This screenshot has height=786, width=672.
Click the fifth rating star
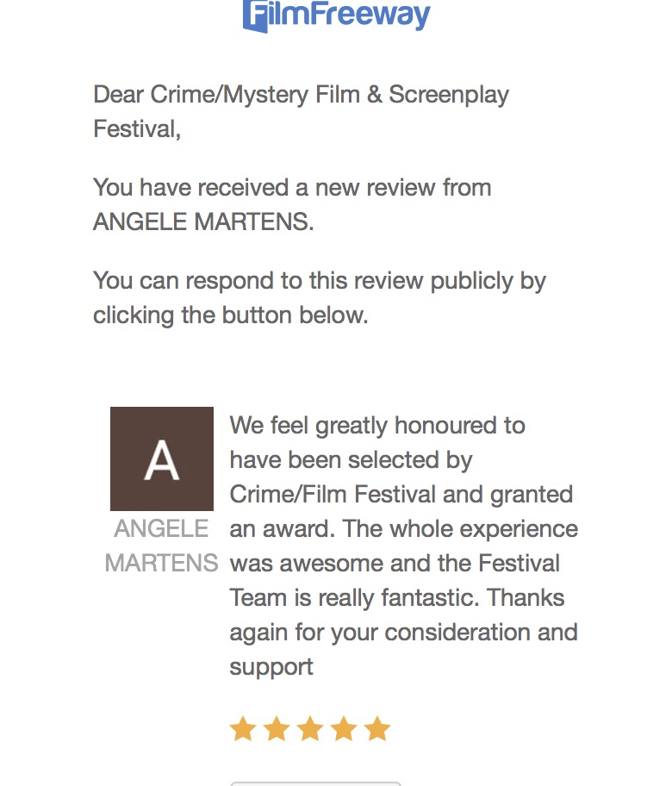[x=377, y=730]
